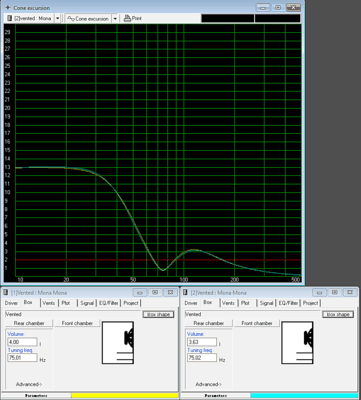
Task: Click Parameters label in window [2]
Action: (215, 396)
